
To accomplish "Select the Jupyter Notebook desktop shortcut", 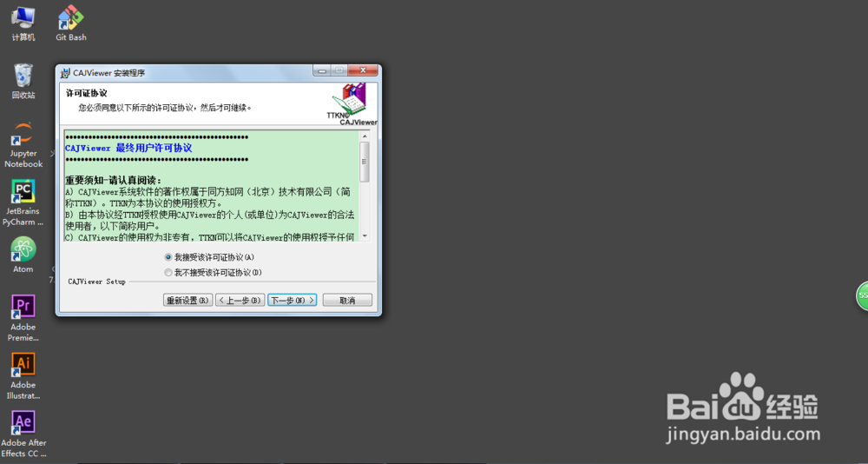I will tap(23, 145).
